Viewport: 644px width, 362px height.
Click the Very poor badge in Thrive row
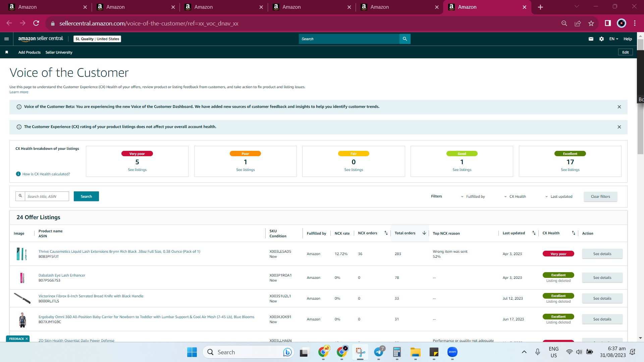[558, 254]
